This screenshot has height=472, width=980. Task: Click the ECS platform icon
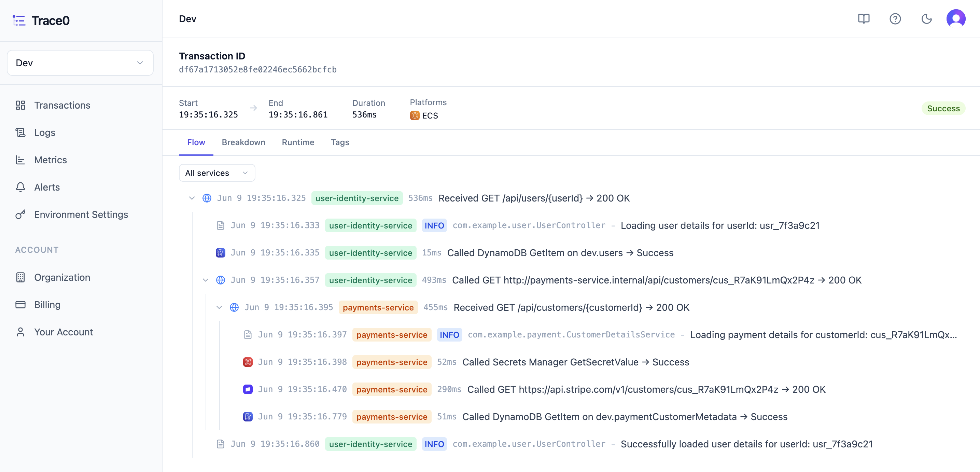(x=415, y=115)
